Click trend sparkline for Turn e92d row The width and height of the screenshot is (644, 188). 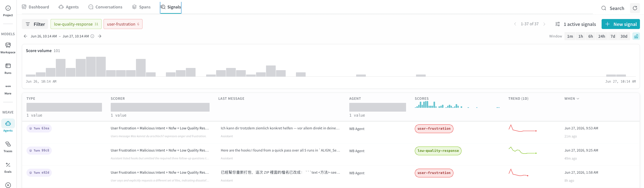click(x=518, y=172)
